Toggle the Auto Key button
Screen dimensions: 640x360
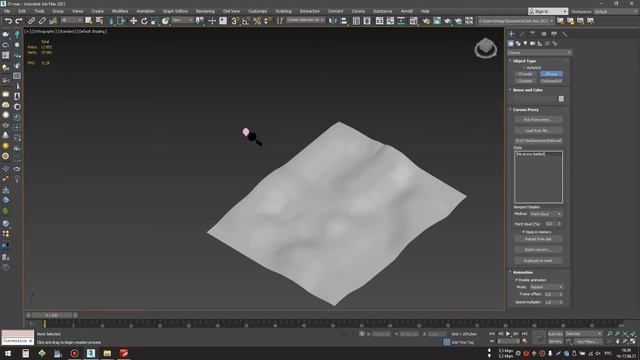pos(555,334)
